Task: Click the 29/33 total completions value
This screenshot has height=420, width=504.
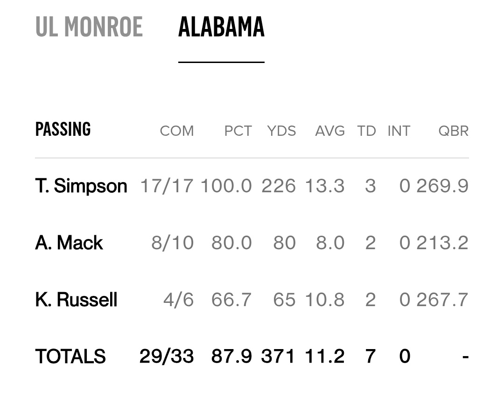Action: 167,357
